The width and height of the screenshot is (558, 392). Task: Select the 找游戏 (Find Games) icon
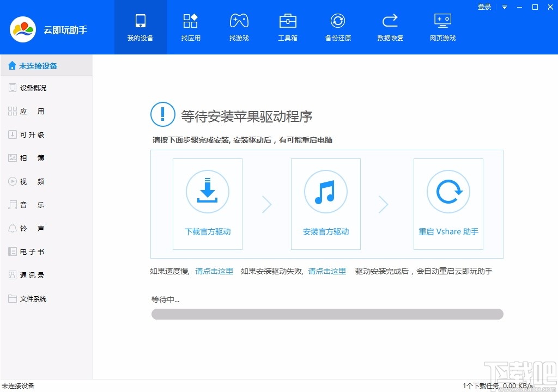coord(239,26)
